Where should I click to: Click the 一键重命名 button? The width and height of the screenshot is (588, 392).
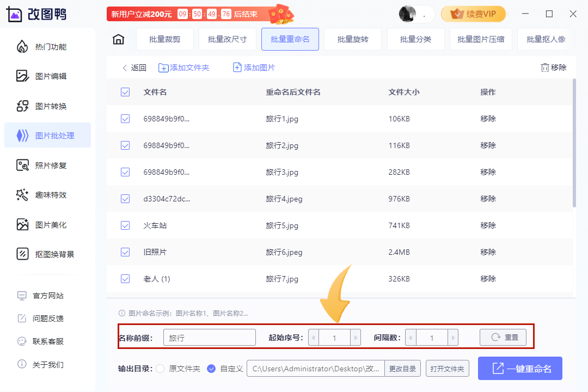(x=520, y=369)
